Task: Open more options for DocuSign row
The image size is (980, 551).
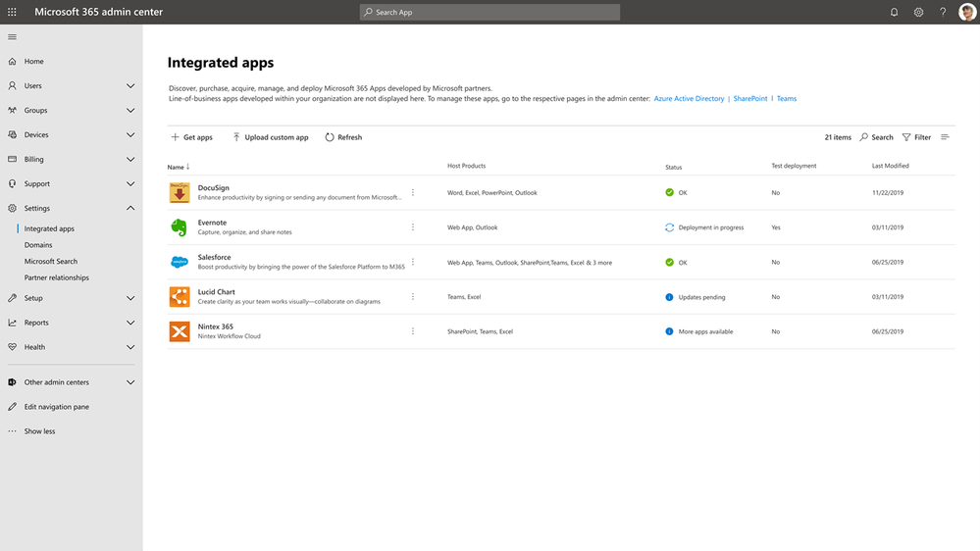Action: tap(412, 192)
